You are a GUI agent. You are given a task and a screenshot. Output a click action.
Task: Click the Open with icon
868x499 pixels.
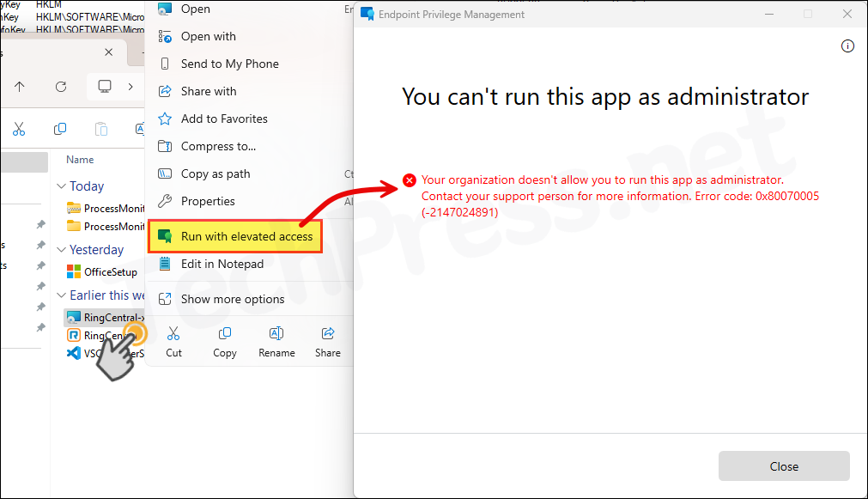[165, 37]
